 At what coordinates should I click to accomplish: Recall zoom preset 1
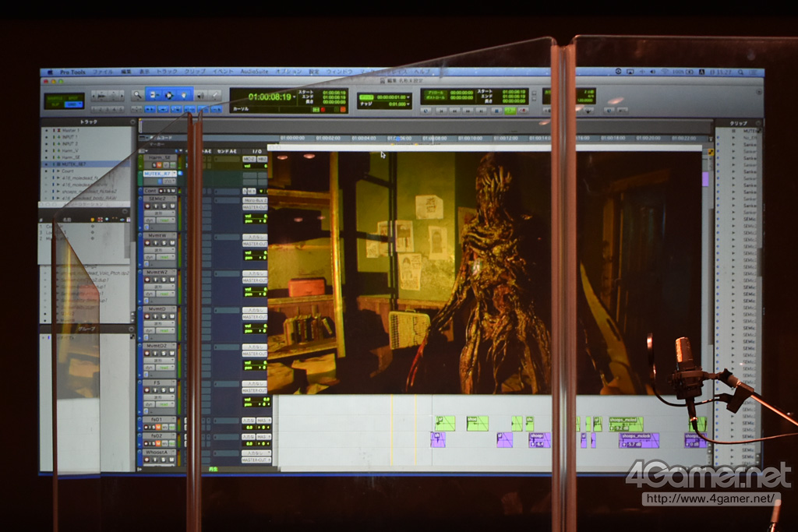pos(94,109)
